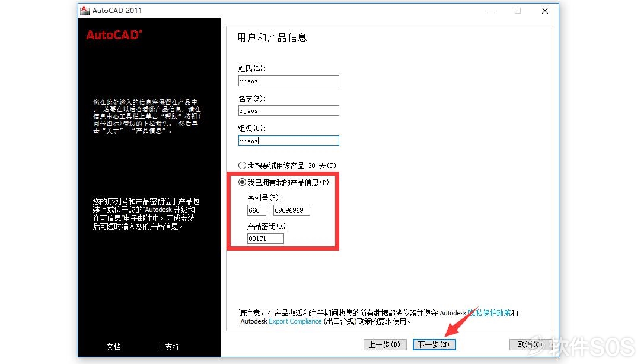The image size is (644, 364).
Task: Cancel the install with 取消(C)
Action: tap(530, 344)
